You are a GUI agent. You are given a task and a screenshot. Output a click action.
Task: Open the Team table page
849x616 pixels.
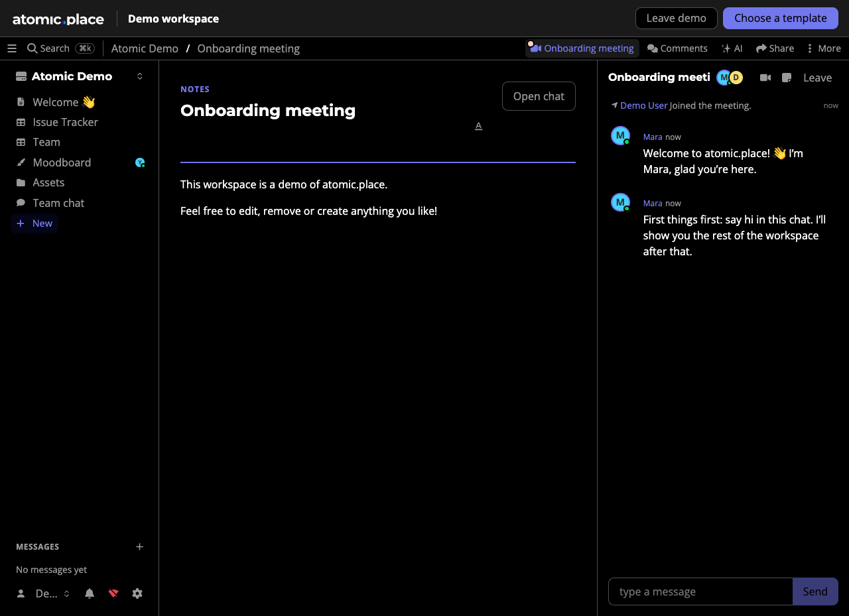(46, 142)
